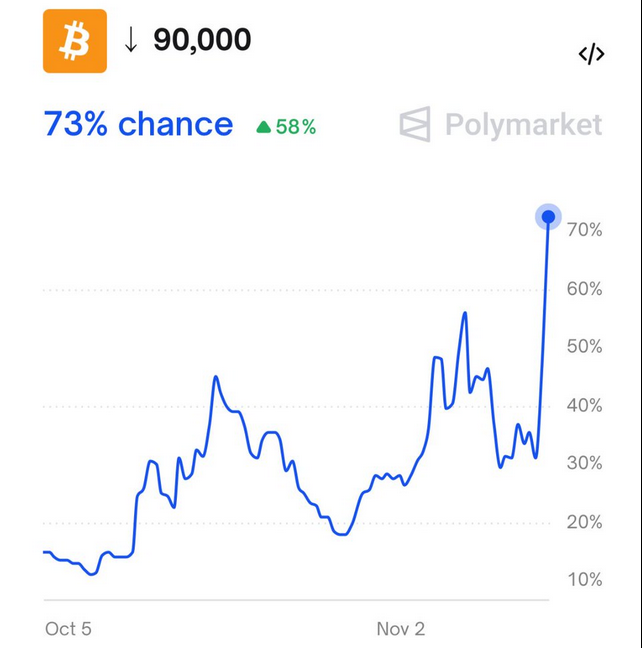The image size is (642, 648).
Task: Click the 40% y-axis label
Action: (584, 406)
